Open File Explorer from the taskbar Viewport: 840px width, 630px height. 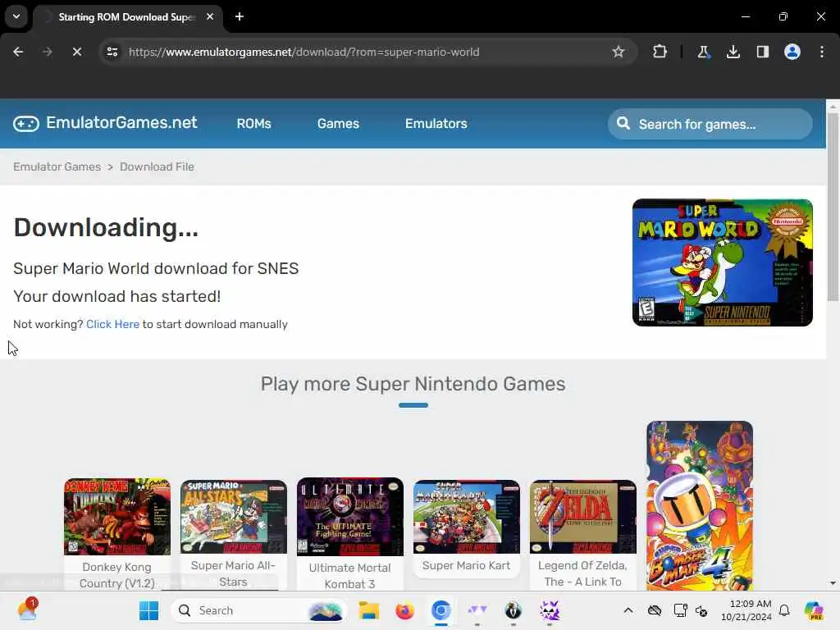click(x=368, y=610)
